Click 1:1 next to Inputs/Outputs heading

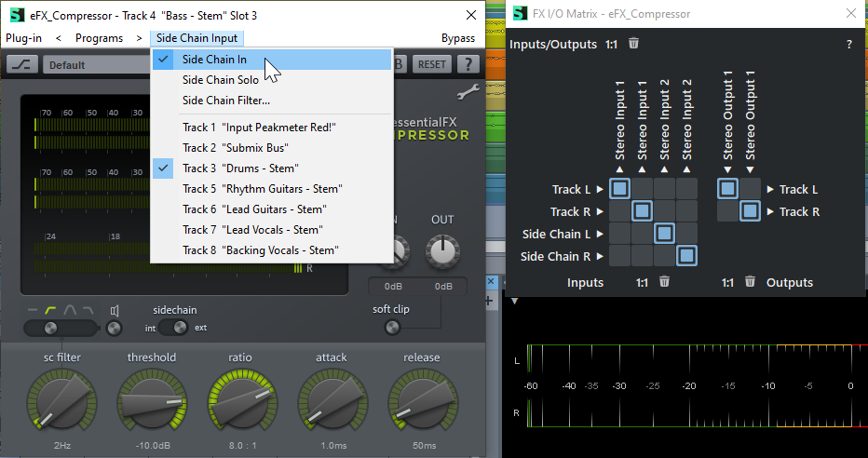[x=611, y=45]
